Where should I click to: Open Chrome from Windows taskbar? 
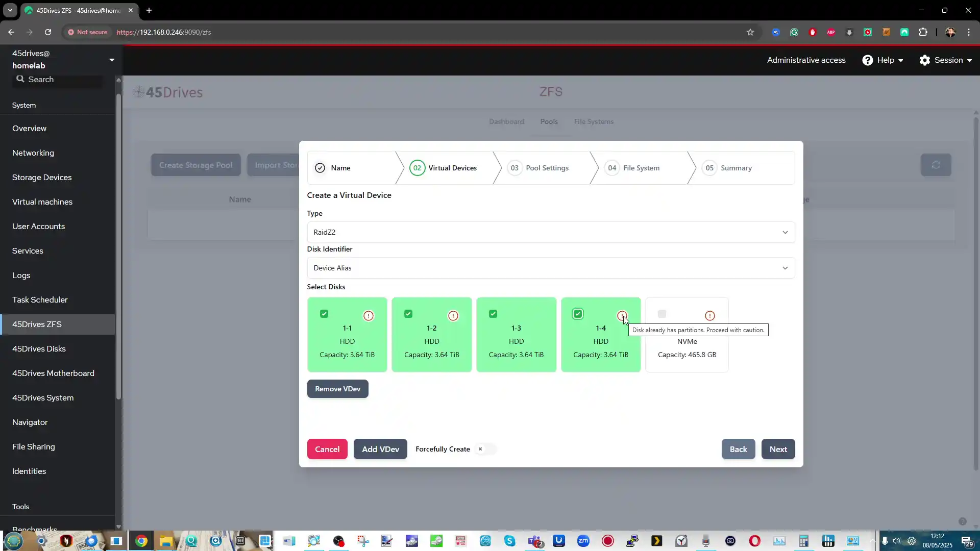[141, 541]
